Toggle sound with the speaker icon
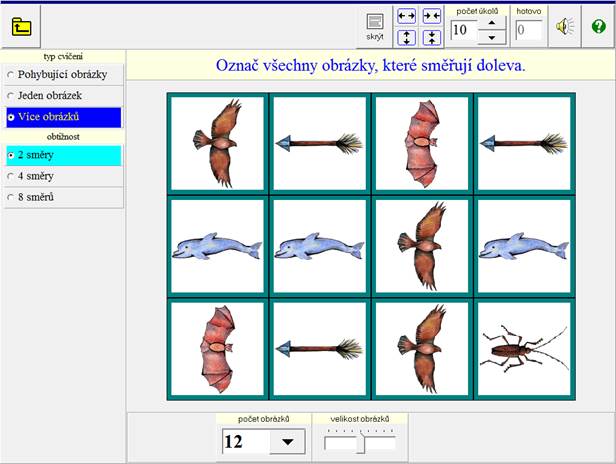This screenshot has height=464, width=616. [566, 27]
